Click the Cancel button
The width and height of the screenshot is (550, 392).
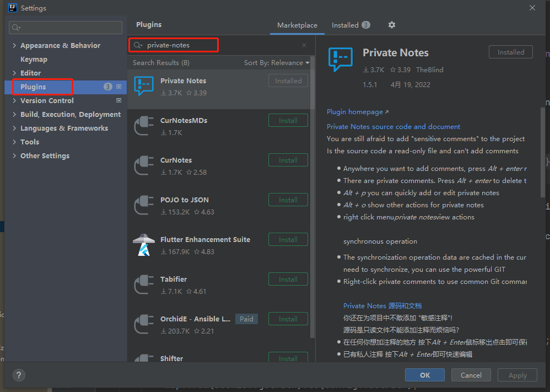coord(471,375)
